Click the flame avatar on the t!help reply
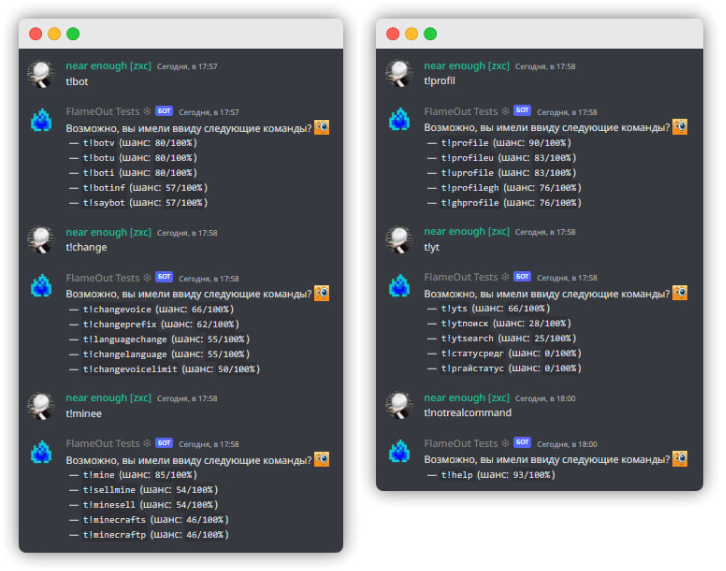 coord(399,452)
